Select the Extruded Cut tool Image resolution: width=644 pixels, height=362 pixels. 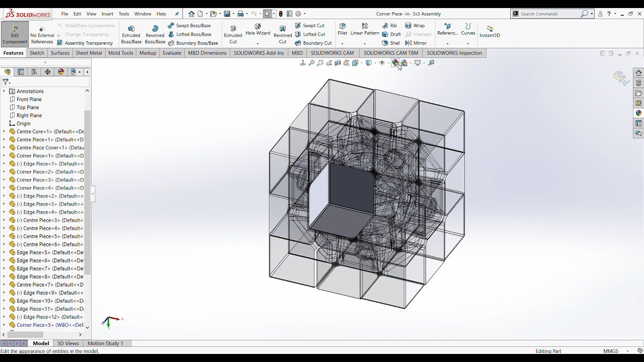tap(233, 35)
